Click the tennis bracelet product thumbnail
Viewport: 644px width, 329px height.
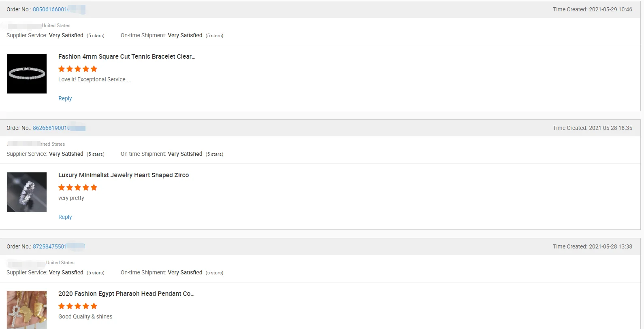point(27,74)
